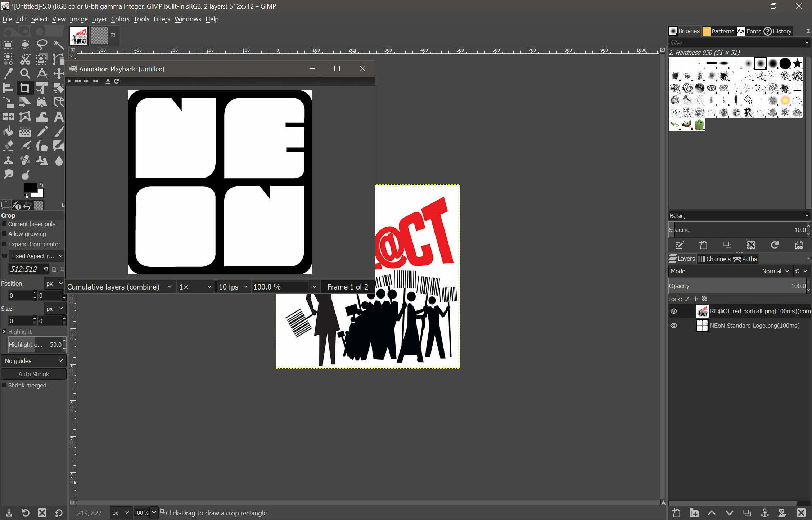Select the Clone stamp tool
The height and width of the screenshot is (520, 812).
8,161
